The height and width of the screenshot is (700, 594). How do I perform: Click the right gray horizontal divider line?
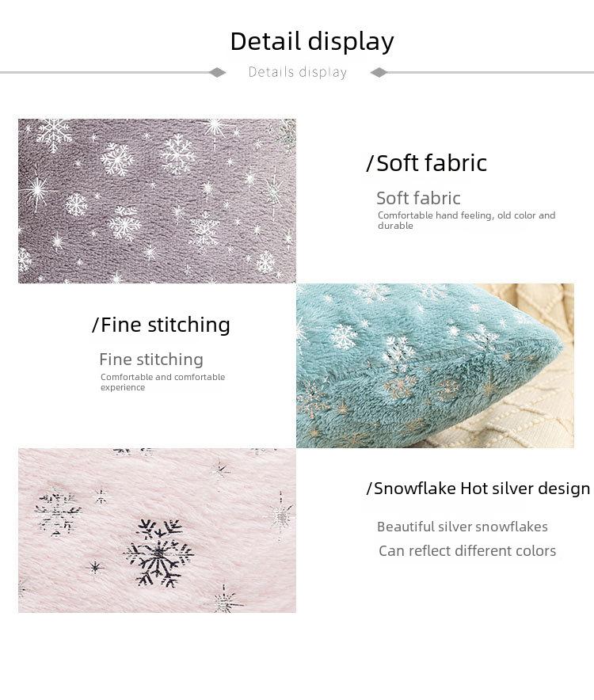click(x=490, y=72)
